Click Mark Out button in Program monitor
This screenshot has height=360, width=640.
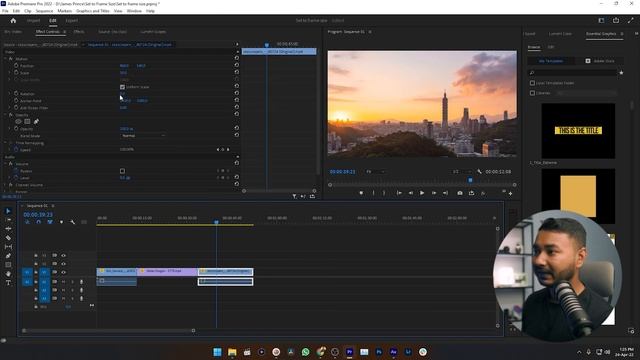[384, 193]
